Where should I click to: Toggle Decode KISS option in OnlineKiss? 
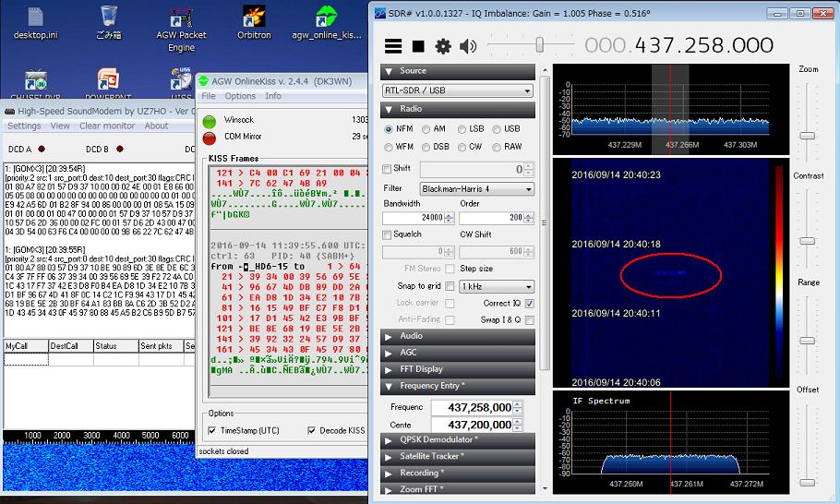[311, 431]
